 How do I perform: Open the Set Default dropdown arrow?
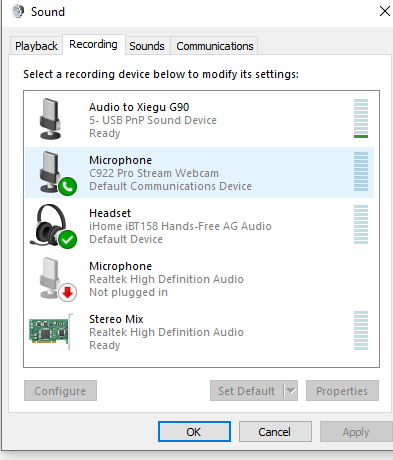[291, 391]
